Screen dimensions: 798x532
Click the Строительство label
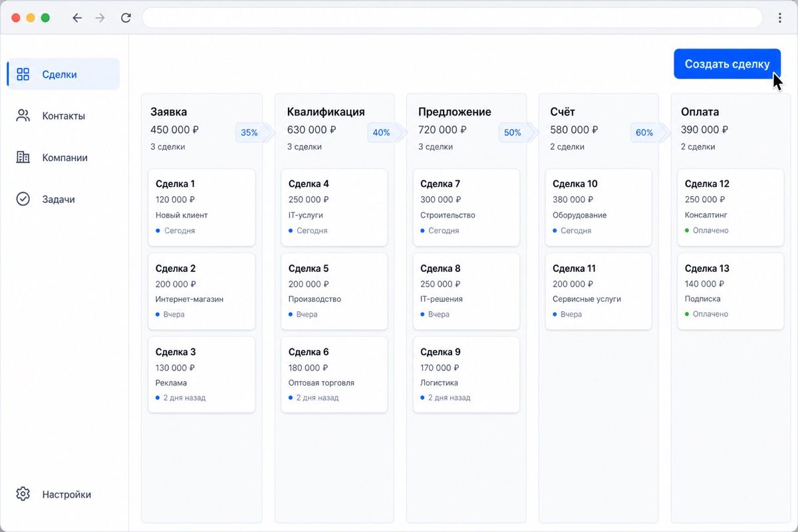448,215
